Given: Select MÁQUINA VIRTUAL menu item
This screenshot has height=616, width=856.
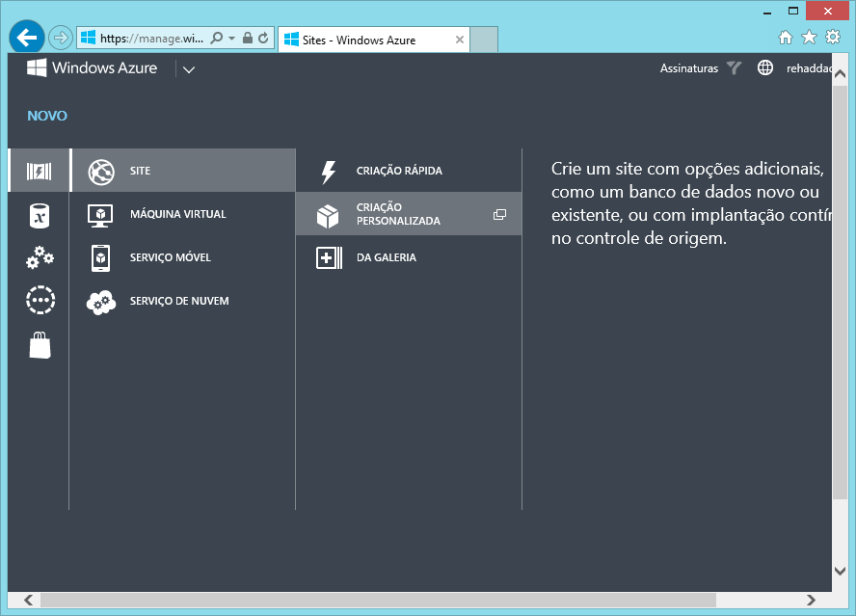Looking at the screenshot, I should click(x=183, y=214).
